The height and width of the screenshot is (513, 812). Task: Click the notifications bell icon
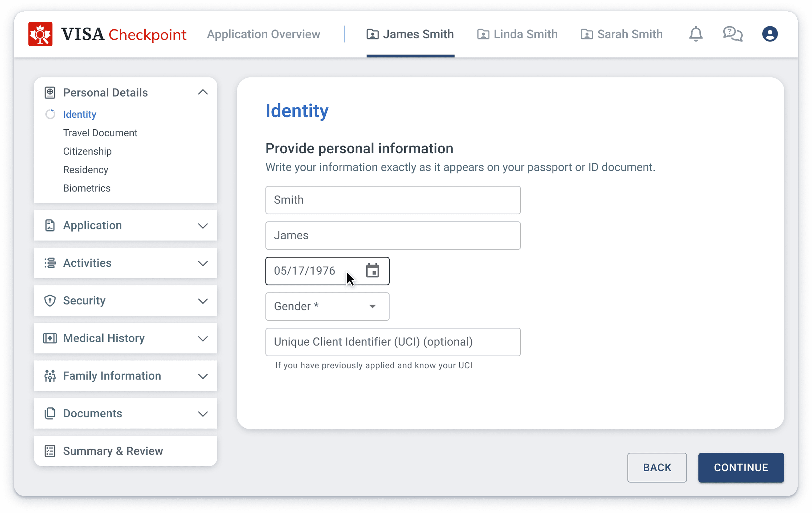[x=695, y=34]
